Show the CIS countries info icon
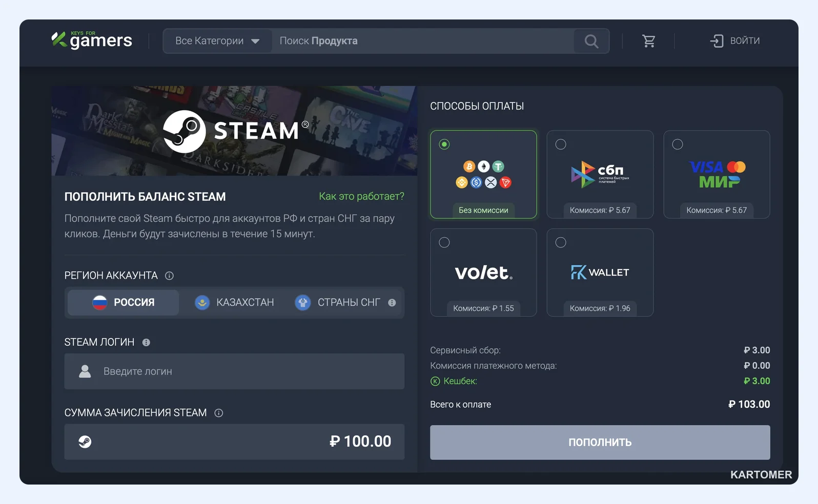This screenshot has width=818, height=504. tap(392, 303)
